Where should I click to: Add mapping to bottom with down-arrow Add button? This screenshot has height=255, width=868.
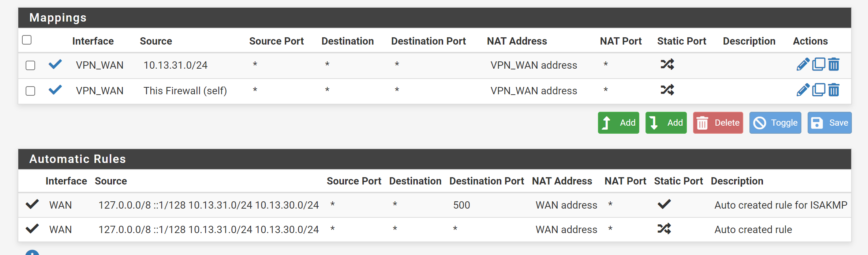[x=666, y=123]
